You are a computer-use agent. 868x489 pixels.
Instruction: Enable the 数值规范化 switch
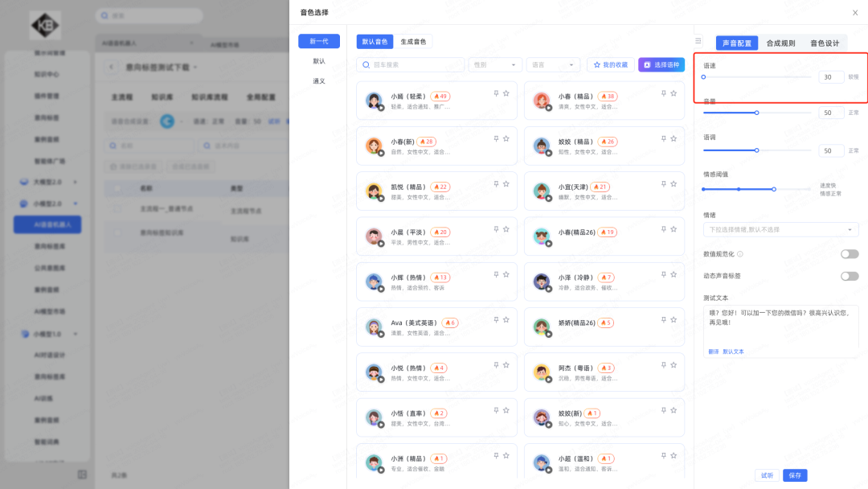pyautogui.click(x=849, y=254)
